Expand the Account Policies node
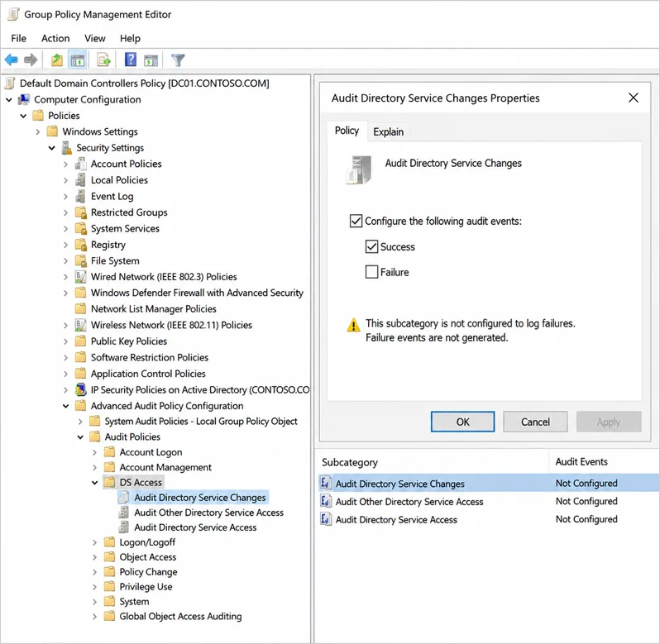Image resolution: width=660 pixels, height=644 pixels. coord(65,164)
